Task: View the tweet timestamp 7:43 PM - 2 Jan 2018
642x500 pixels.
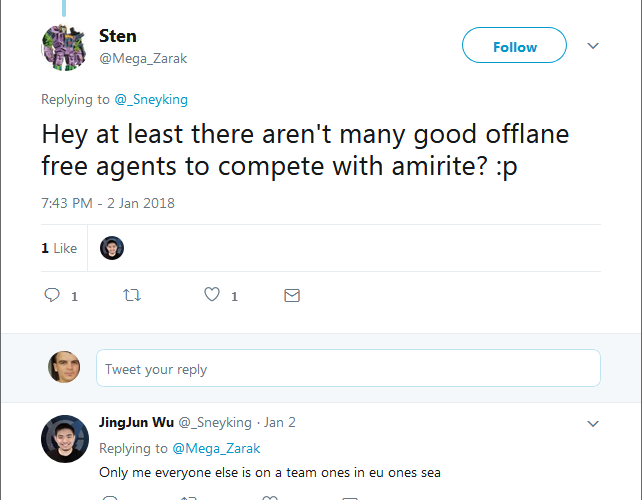Action: pos(108,203)
